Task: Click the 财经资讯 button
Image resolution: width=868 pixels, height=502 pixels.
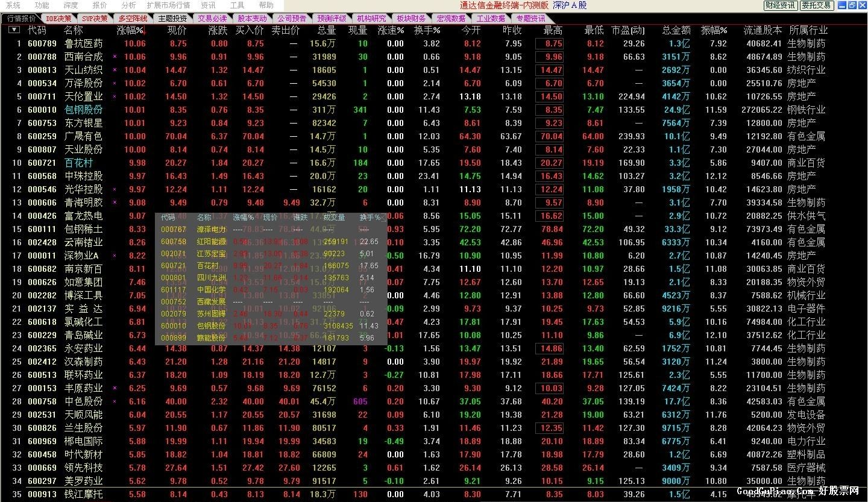Action: (780, 5)
